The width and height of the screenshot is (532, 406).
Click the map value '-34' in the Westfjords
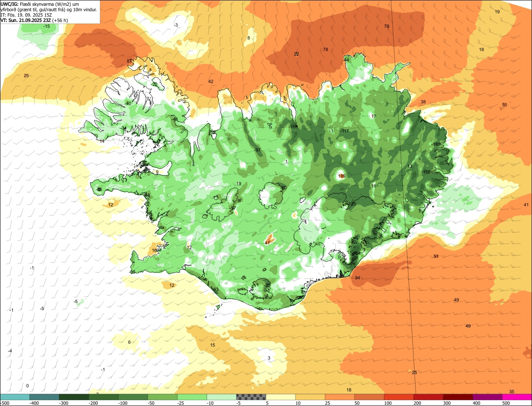click(x=123, y=128)
